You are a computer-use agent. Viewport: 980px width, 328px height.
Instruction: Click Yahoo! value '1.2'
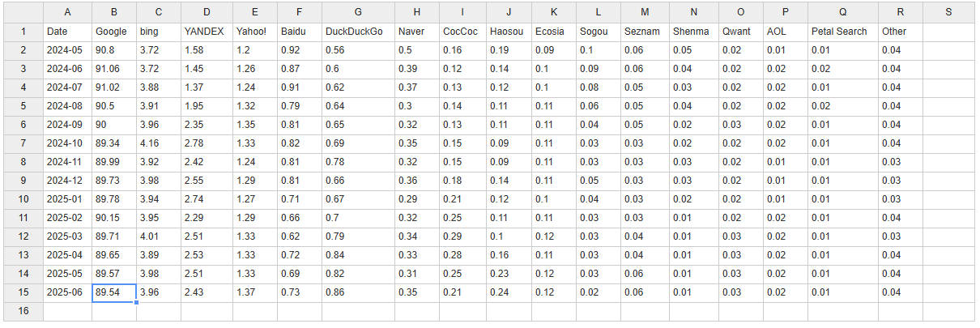(254, 50)
